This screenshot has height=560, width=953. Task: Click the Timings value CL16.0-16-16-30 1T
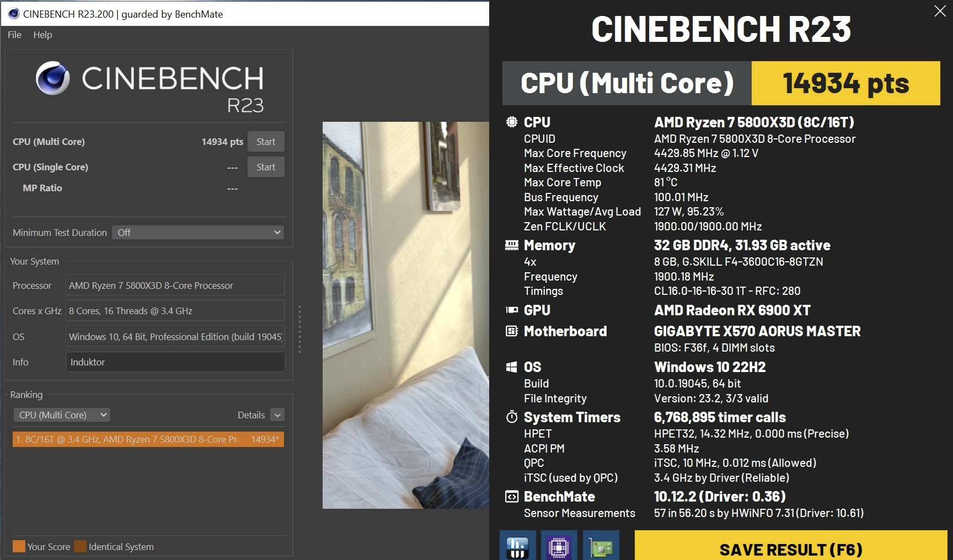coord(727,291)
